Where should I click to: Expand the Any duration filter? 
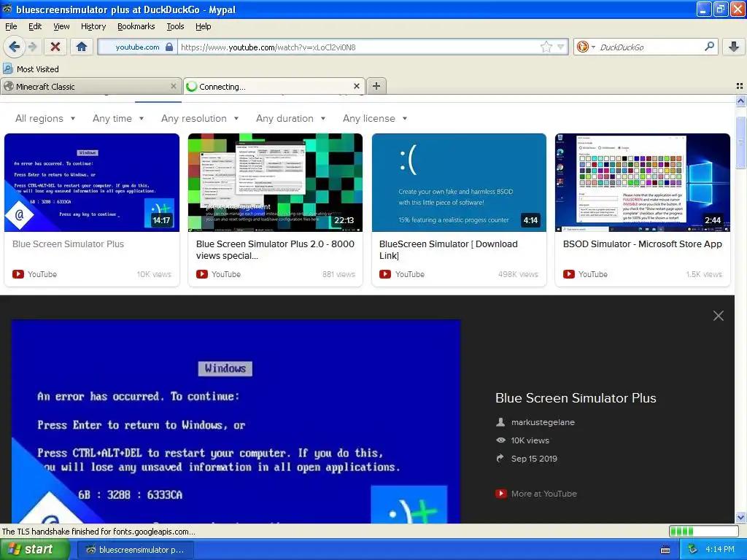click(x=290, y=118)
